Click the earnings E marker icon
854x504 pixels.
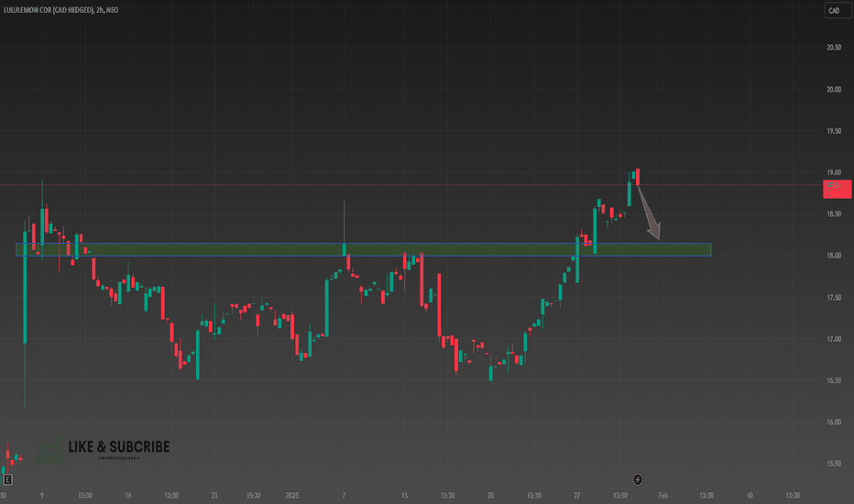7,479
